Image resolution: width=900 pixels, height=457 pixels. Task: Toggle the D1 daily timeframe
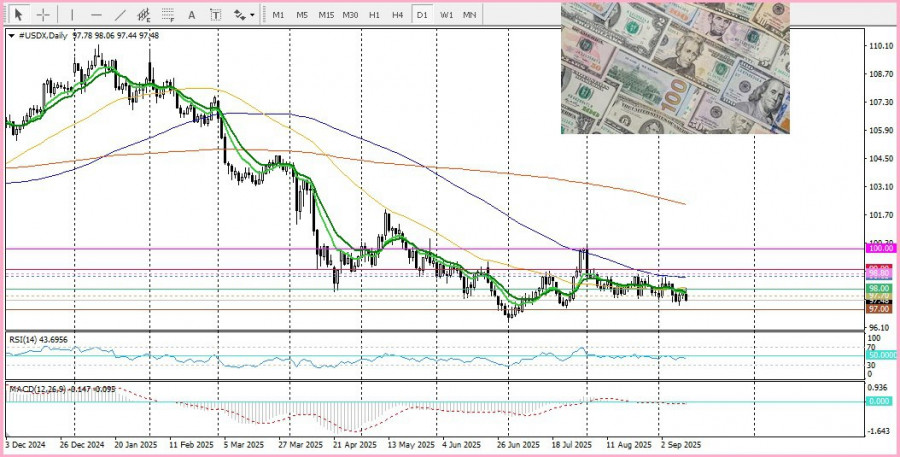[x=422, y=15]
